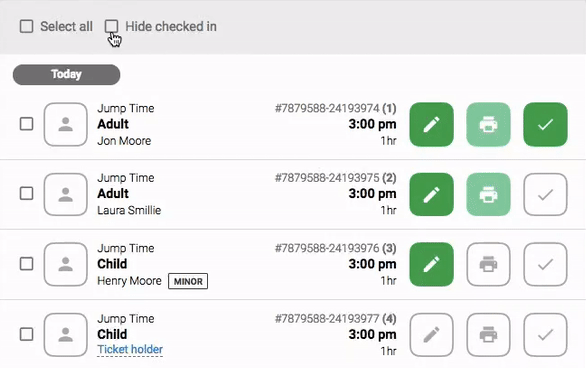Tick the Hide checked in checkbox
The width and height of the screenshot is (586, 368).
[x=111, y=27]
